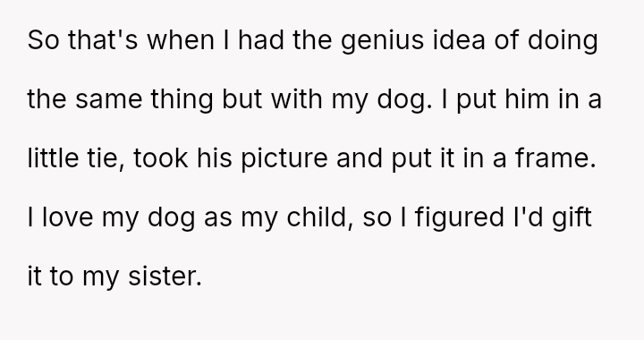The height and width of the screenshot is (340, 644).
Task: Click the word "picture" in the third line
Action: (x=284, y=159)
